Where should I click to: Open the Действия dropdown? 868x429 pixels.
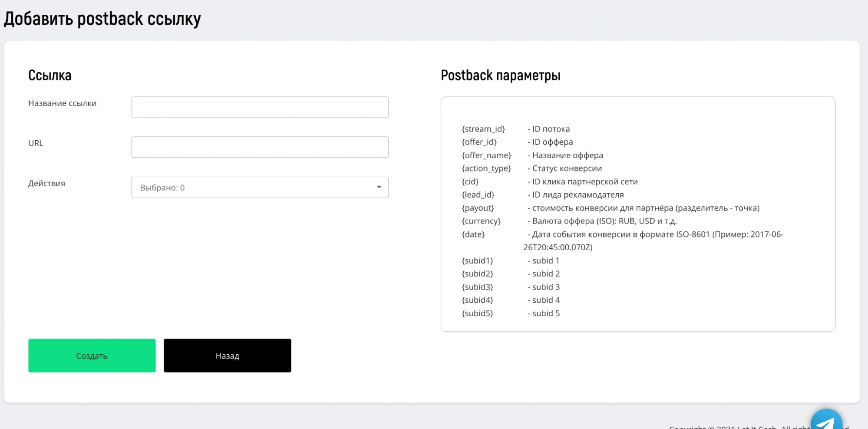tap(260, 187)
